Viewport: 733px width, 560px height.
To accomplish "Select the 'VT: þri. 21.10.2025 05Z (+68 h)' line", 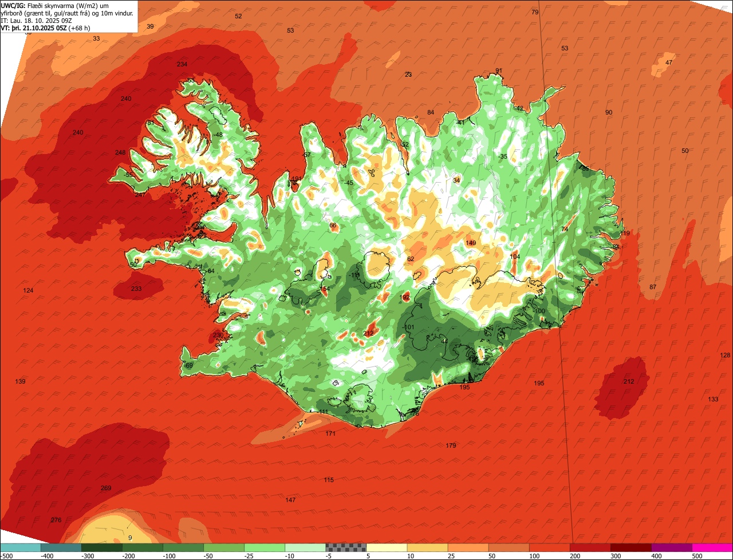I will pos(45,27).
